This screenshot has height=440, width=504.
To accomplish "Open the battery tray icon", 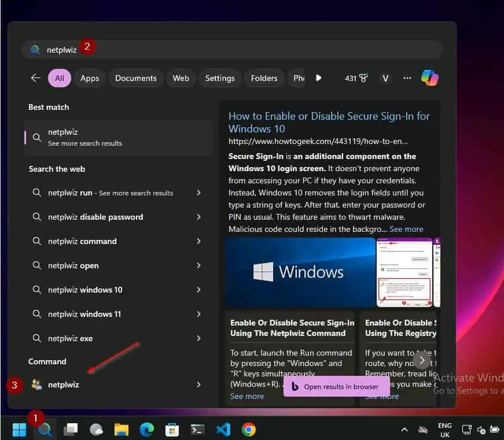I will 494,430.
